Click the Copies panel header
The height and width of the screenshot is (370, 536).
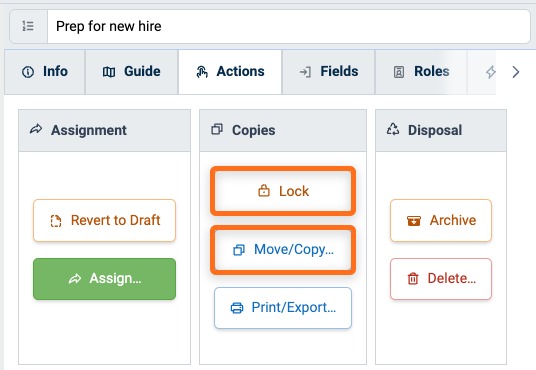[283, 130]
